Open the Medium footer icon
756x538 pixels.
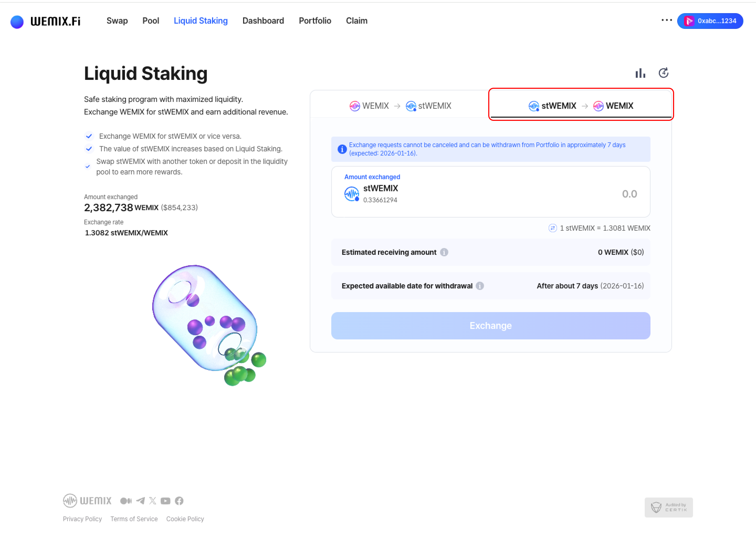pyautogui.click(x=126, y=500)
